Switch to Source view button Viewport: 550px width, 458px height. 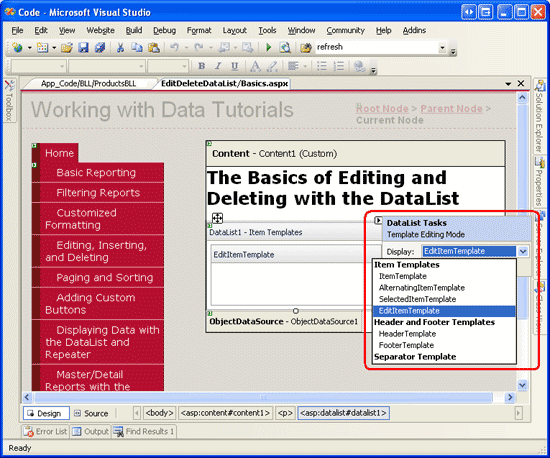pyautogui.click(x=92, y=413)
